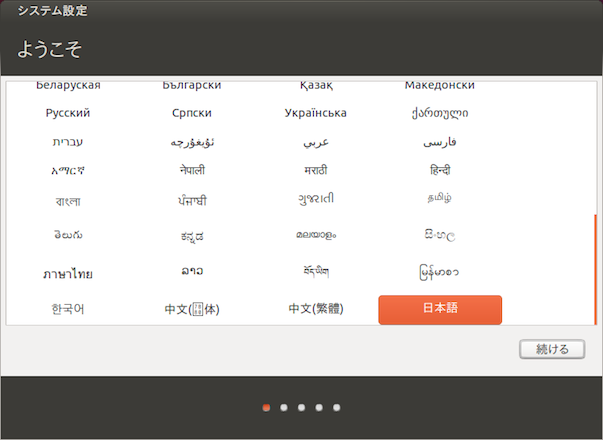Click the 続ける continue button

coord(552,349)
